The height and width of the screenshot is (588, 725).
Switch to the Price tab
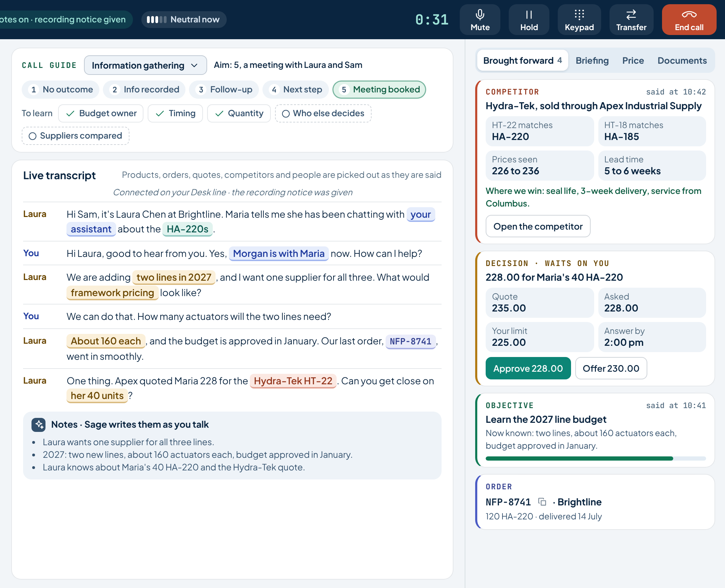pyautogui.click(x=633, y=61)
